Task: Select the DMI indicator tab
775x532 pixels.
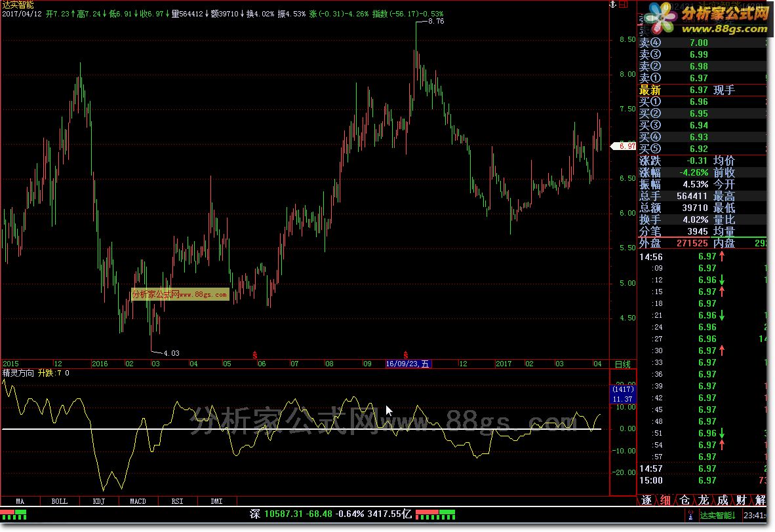Action: 216,501
